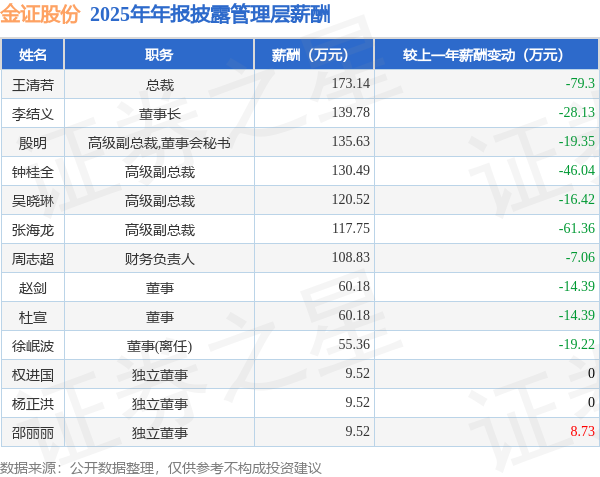Select the name 吴晓琳
600x477 pixels.
pos(33,201)
